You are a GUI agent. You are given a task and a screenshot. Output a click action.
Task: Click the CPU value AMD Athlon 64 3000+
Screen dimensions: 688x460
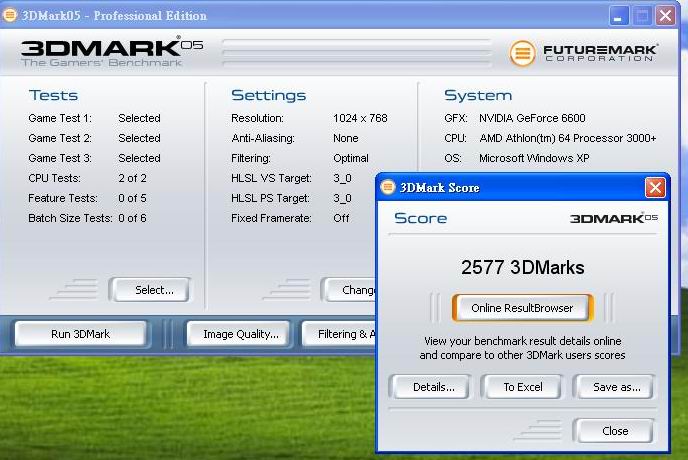pos(568,138)
